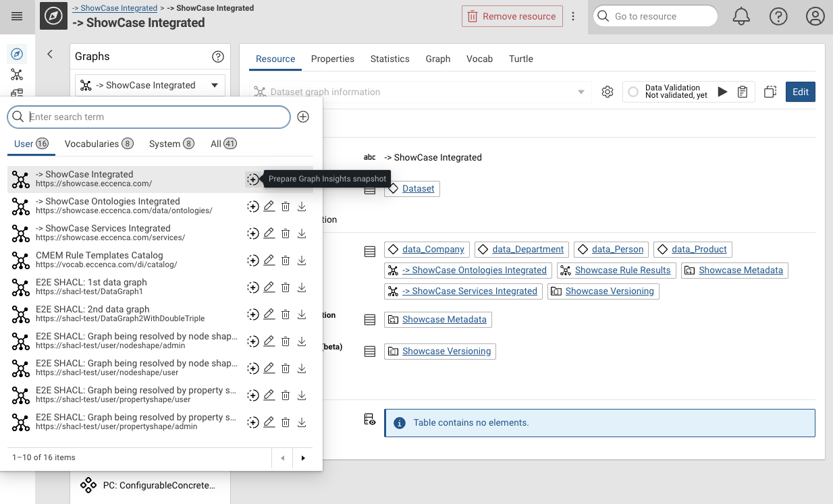Screen dimensions: 833x504
Task: Go to next page of graph list
Action: pyautogui.click(x=303, y=458)
